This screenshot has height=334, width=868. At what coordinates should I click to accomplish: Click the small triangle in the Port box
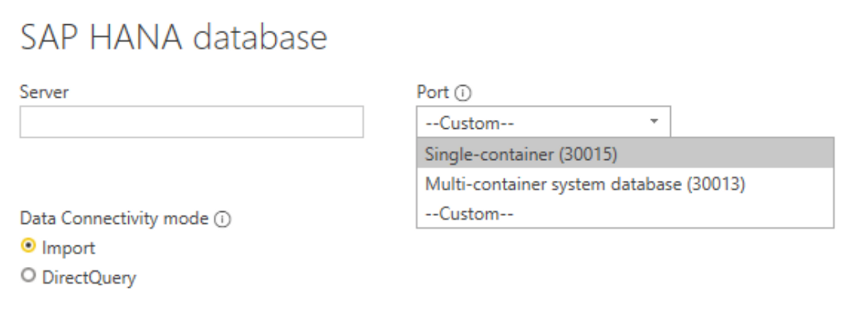coord(654,122)
